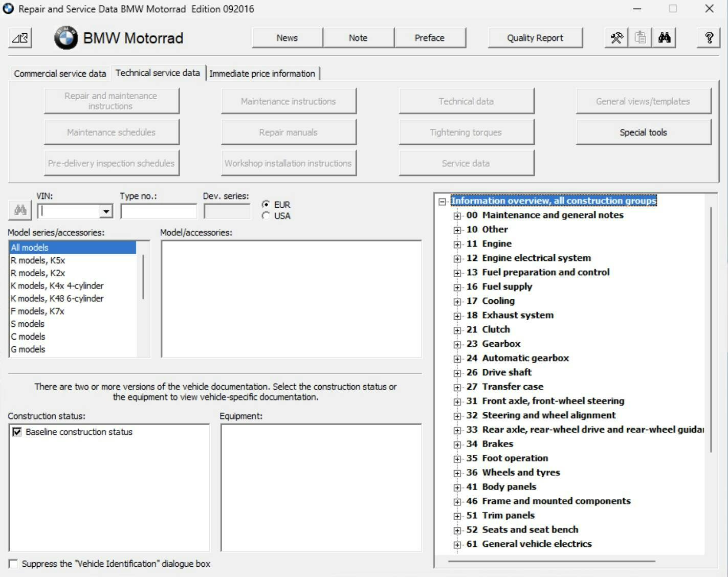Image resolution: width=728 pixels, height=577 pixels.
Task: Uncheck Baseline construction status checkbox
Action: [17, 432]
